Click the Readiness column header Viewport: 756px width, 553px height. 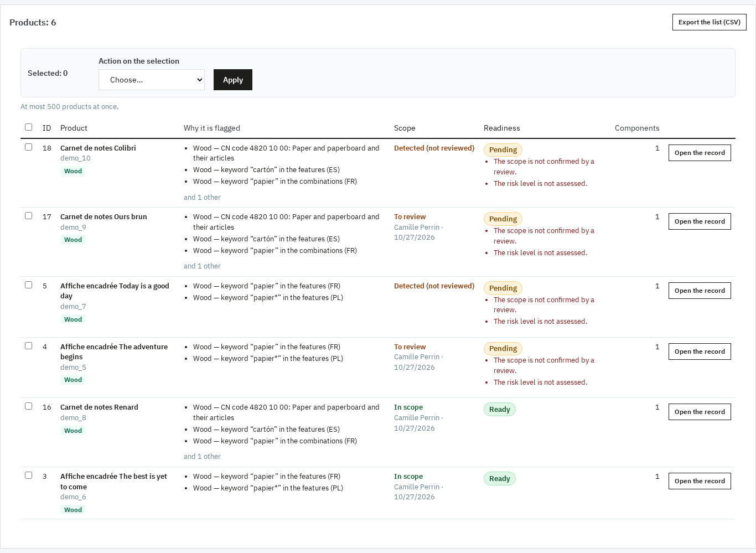(x=502, y=128)
